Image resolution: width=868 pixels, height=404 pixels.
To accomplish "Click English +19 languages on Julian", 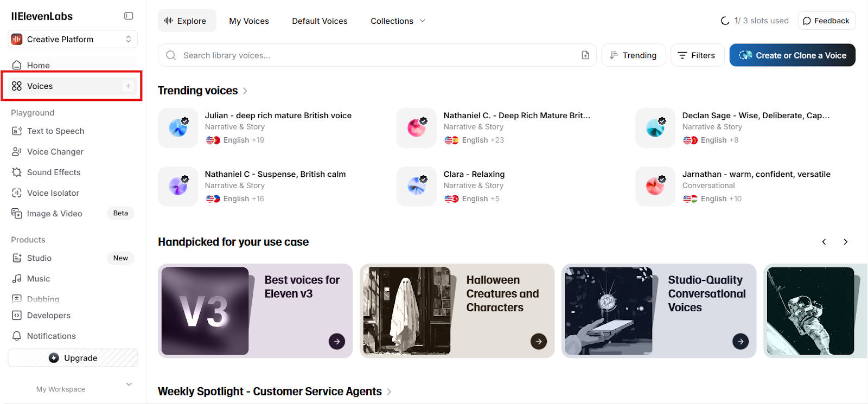I will tap(235, 140).
